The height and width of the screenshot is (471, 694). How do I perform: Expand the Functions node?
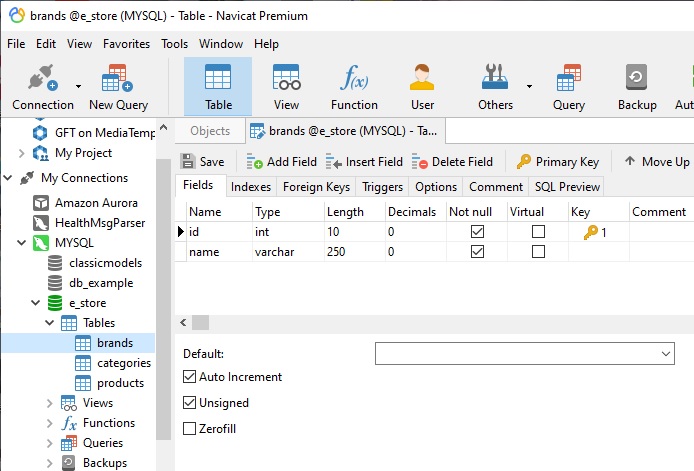click(50, 423)
